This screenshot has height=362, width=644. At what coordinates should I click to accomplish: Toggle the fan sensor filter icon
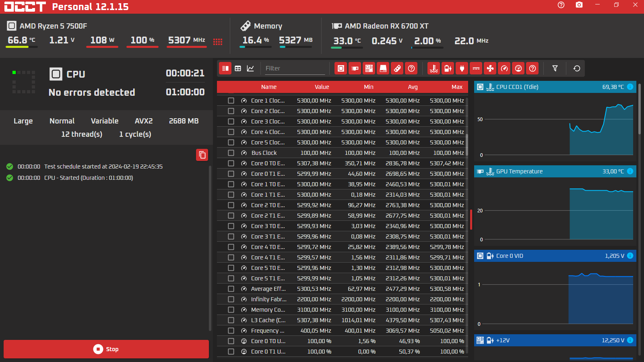coord(490,68)
